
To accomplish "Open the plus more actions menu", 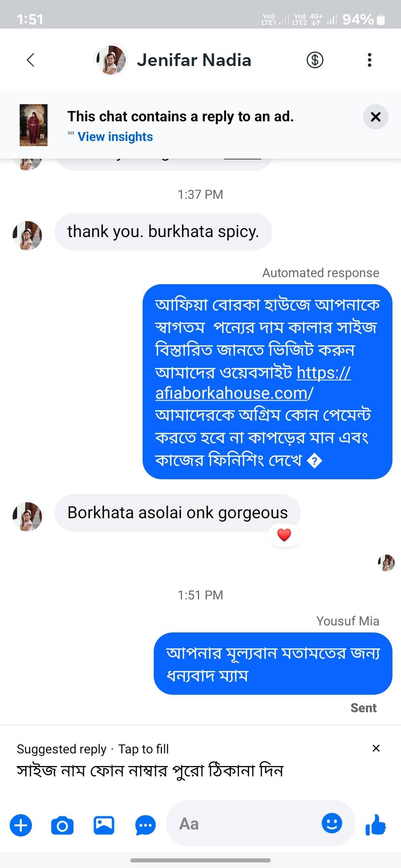I will [x=21, y=825].
